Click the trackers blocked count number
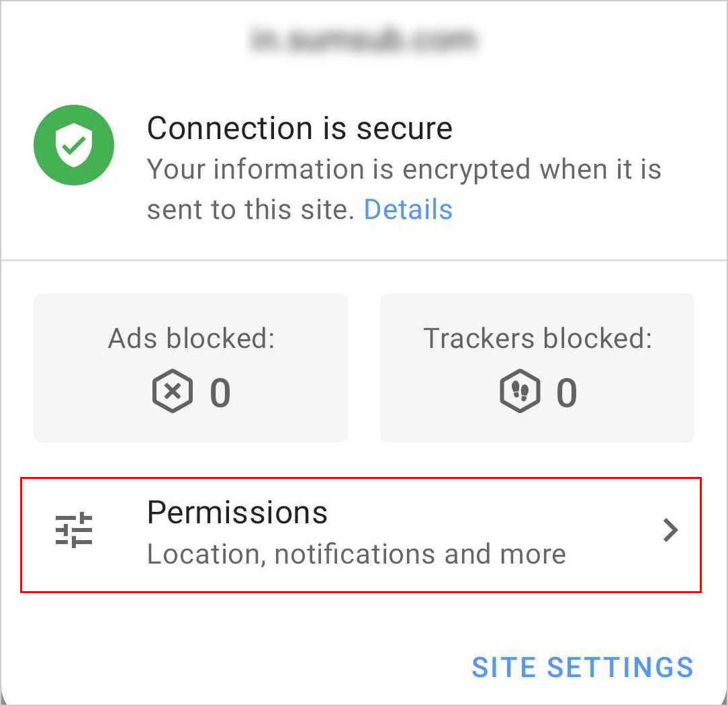Screen dimensions: 728x706 pyautogui.click(x=567, y=393)
